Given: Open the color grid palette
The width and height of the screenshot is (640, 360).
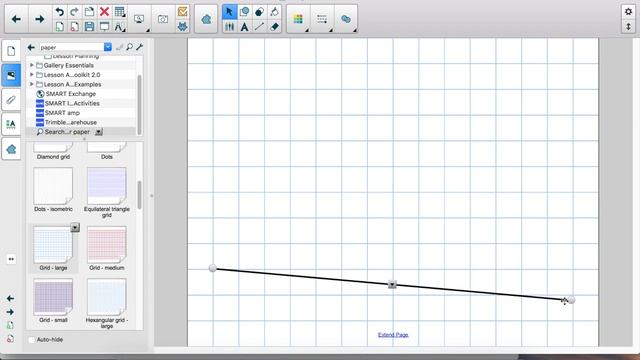Looking at the screenshot, I should [x=298, y=19].
